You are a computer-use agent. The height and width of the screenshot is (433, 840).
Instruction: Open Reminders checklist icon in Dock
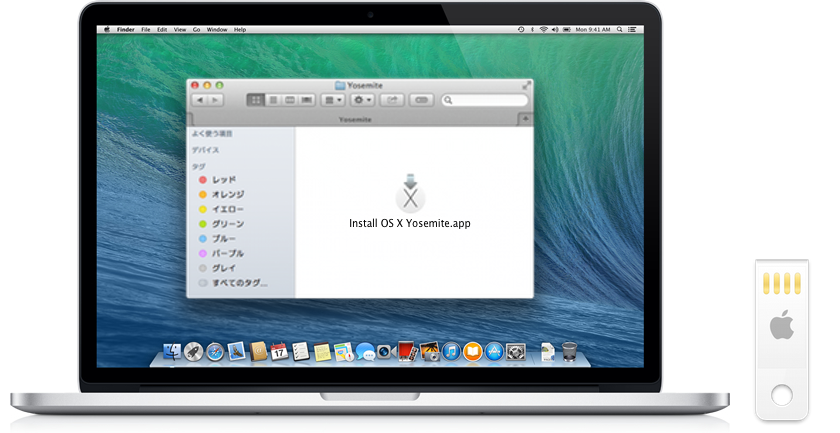coord(301,352)
